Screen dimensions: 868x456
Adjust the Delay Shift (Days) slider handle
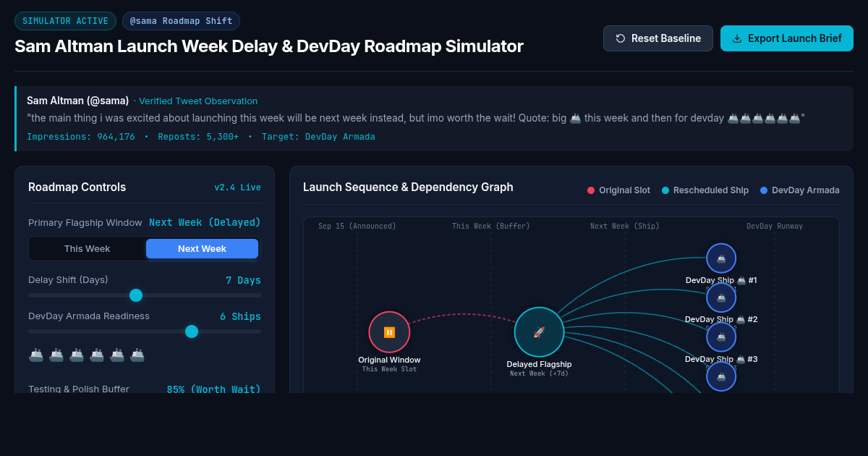136,295
